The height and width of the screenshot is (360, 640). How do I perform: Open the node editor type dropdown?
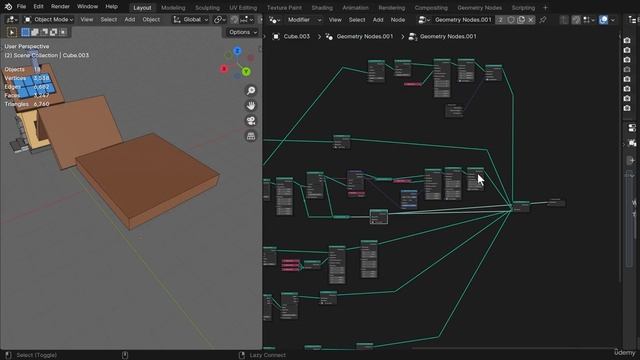pos(274,20)
